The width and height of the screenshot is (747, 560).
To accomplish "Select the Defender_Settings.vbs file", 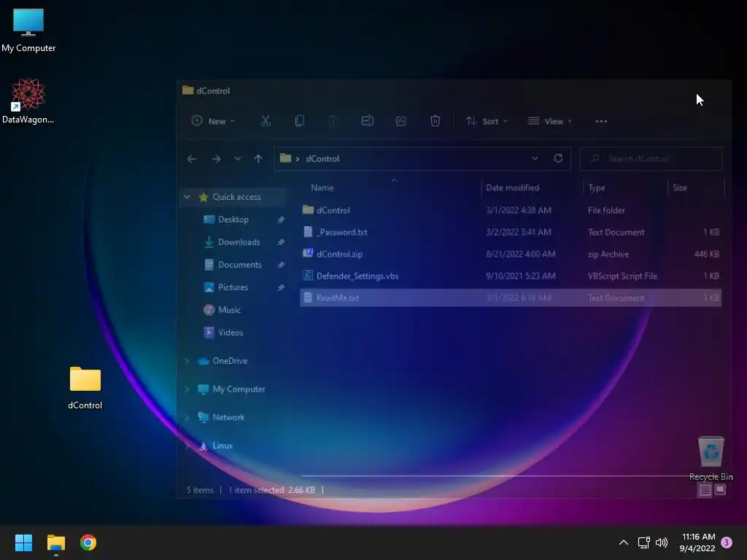I will [x=511, y=276].
